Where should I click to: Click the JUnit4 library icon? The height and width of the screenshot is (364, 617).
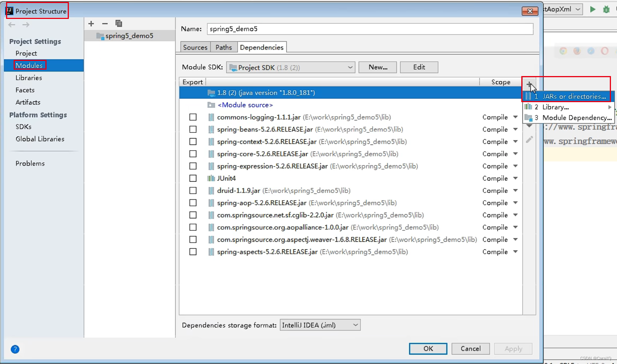tap(211, 178)
